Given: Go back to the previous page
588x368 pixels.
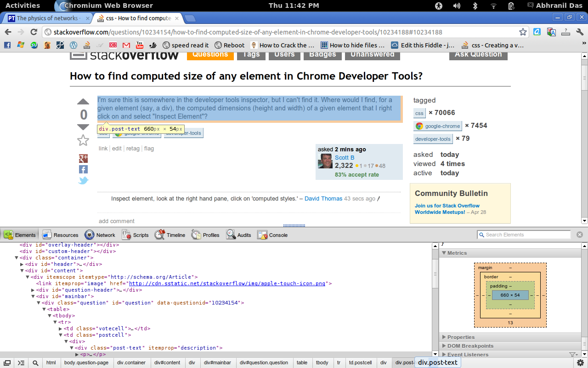Looking at the screenshot, I should tap(7, 32).
